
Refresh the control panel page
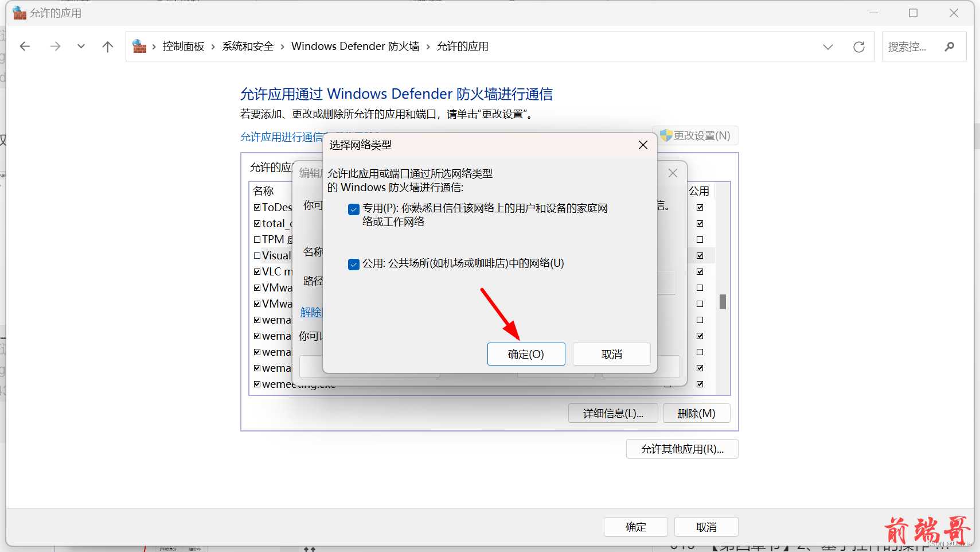(x=858, y=47)
